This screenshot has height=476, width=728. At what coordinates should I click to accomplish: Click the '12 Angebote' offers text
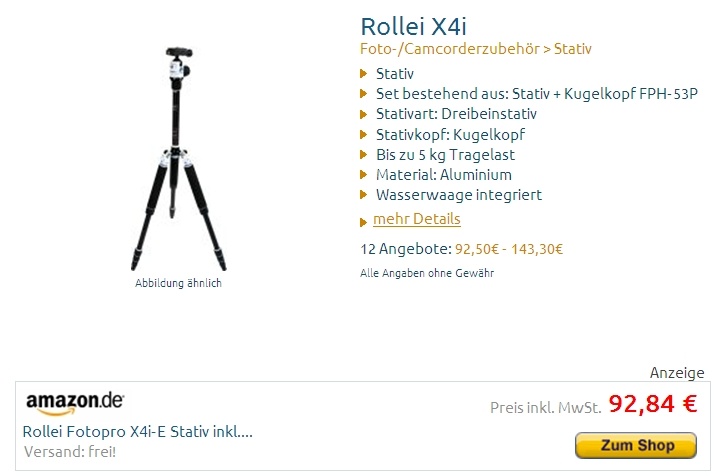(x=406, y=249)
